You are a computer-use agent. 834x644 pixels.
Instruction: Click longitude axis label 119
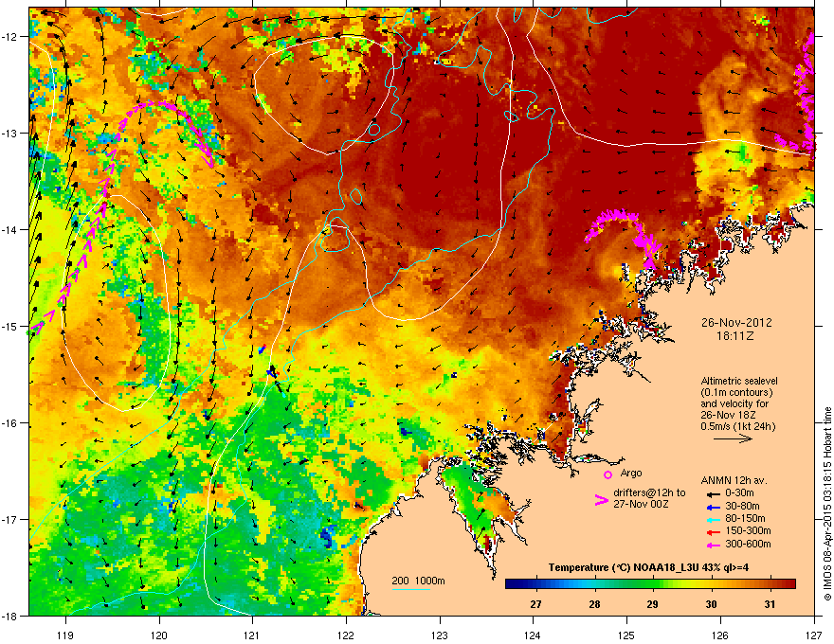(x=65, y=635)
